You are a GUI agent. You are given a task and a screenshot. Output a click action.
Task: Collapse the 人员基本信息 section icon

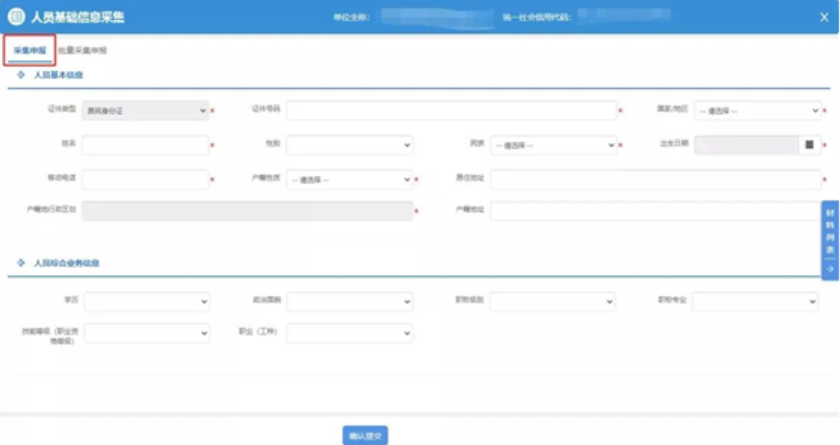[21, 75]
